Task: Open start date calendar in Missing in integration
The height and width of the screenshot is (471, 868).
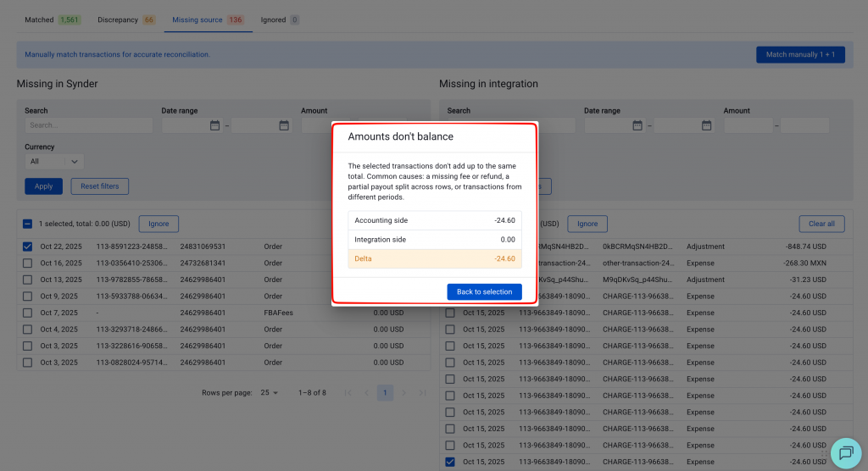Action: click(637, 125)
